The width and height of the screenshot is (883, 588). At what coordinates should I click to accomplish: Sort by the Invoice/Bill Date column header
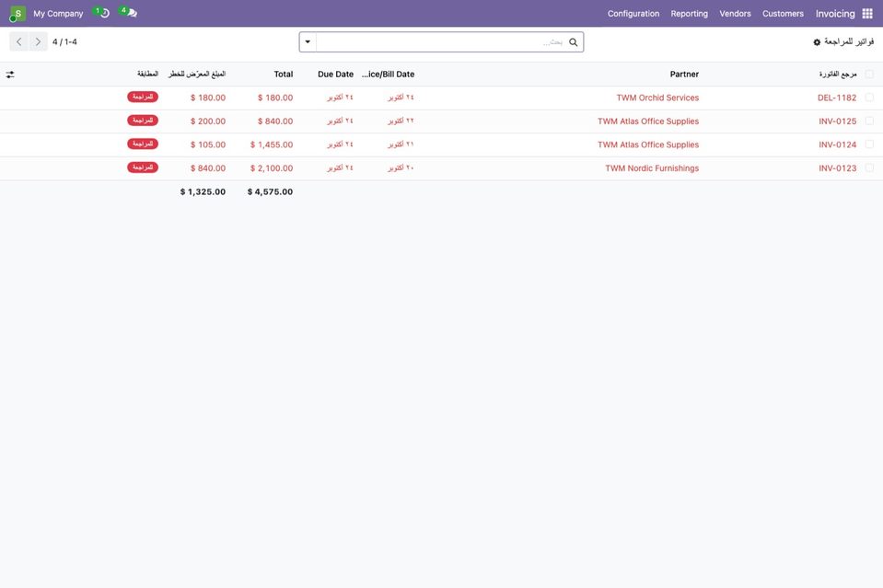tap(388, 75)
